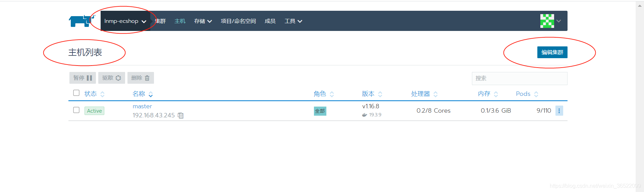This screenshot has height=192, width=644.
Task: Sort by 处理器 column
Action: pos(424,94)
